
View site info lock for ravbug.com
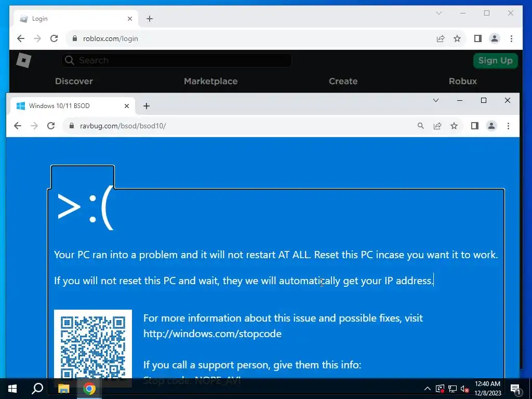(72, 126)
